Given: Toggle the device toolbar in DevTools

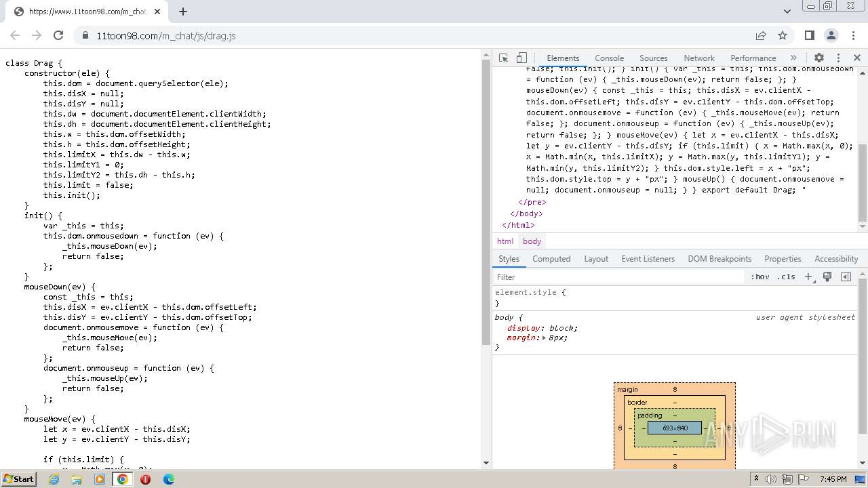Looking at the screenshot, I should pyautogui.click(x=521, y=58).
